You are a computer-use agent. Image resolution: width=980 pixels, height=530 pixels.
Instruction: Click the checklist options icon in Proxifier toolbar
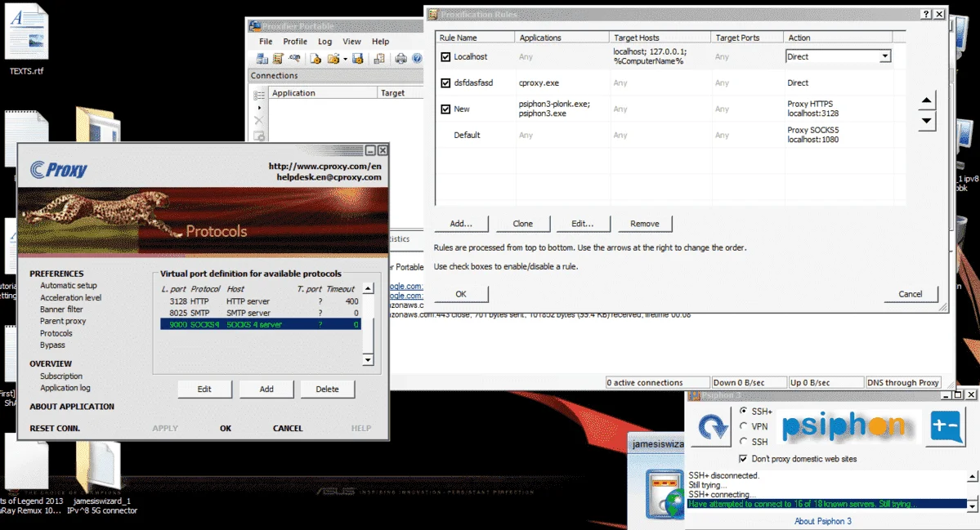pyautogui.click(x=378, y=59)
